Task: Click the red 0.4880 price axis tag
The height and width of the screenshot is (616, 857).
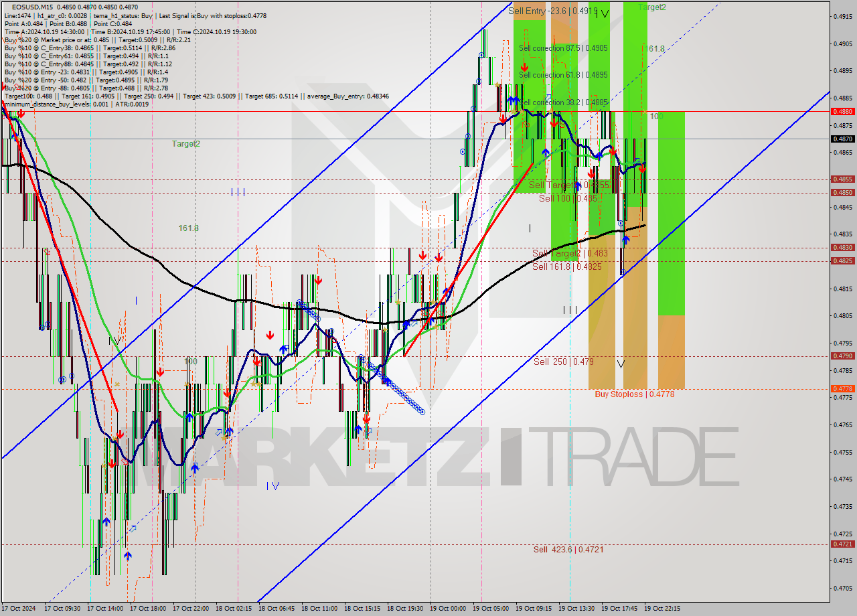Action: [x=842, y=112]
